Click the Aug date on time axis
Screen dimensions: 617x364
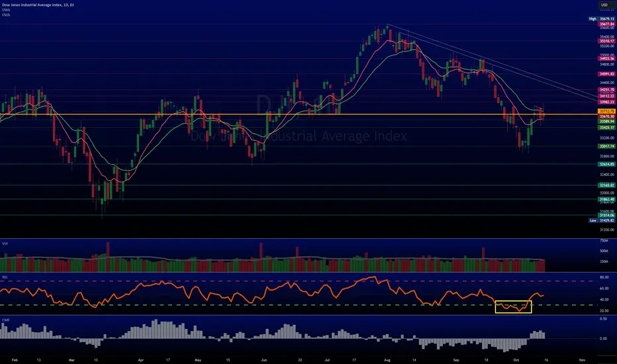click(x=387, y=360)
